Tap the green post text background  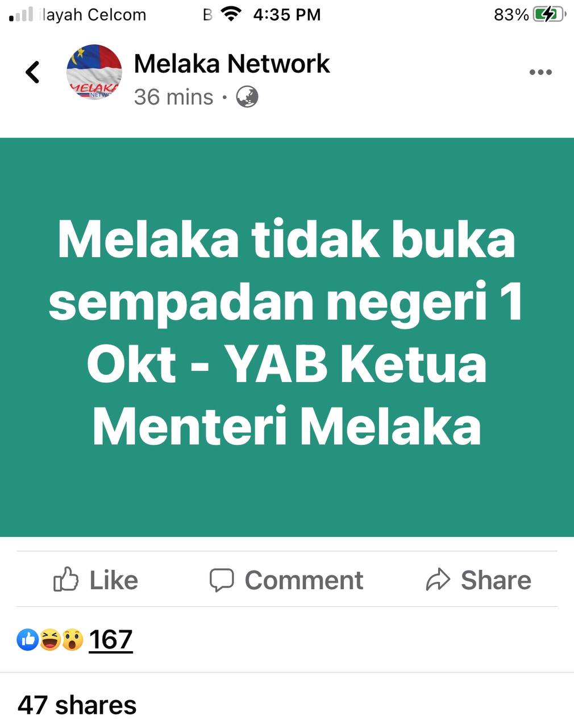pos(287,337)
